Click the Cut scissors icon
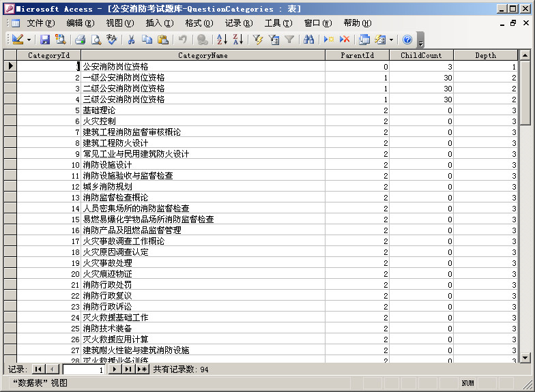This screenshot has height=392, width=535. point(131,40)
